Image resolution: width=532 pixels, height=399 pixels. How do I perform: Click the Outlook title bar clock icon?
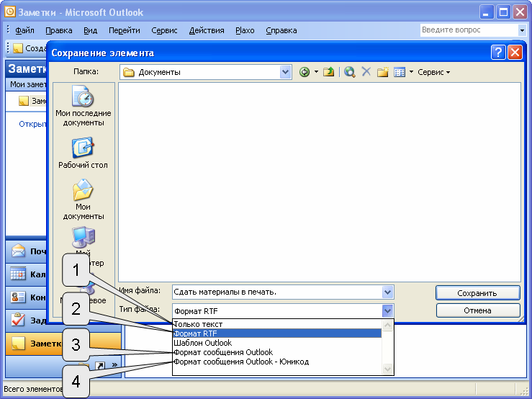[10, 12]
